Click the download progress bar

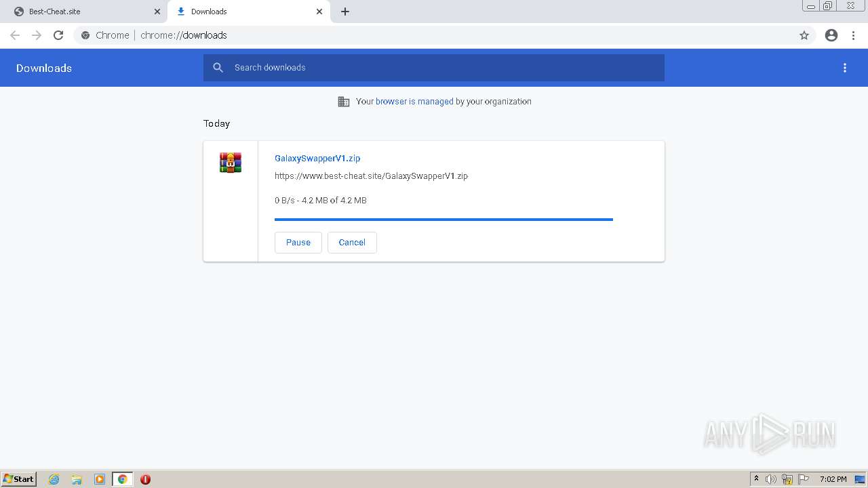tap(443, 220)
